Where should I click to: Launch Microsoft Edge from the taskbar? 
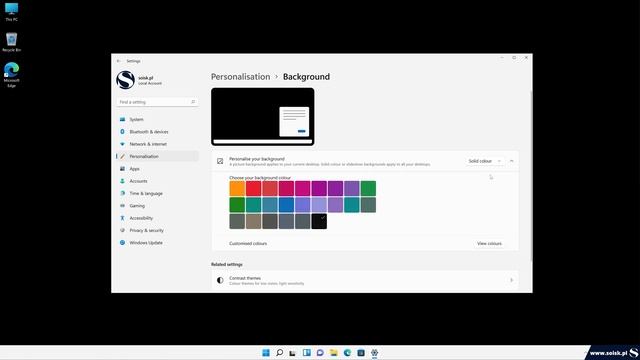click(347, 353)
